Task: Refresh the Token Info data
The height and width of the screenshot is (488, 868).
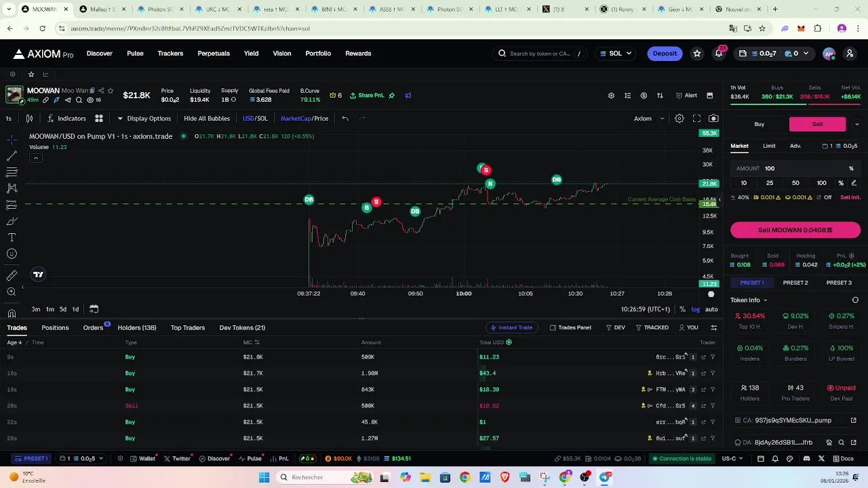Action: point(855,300)
